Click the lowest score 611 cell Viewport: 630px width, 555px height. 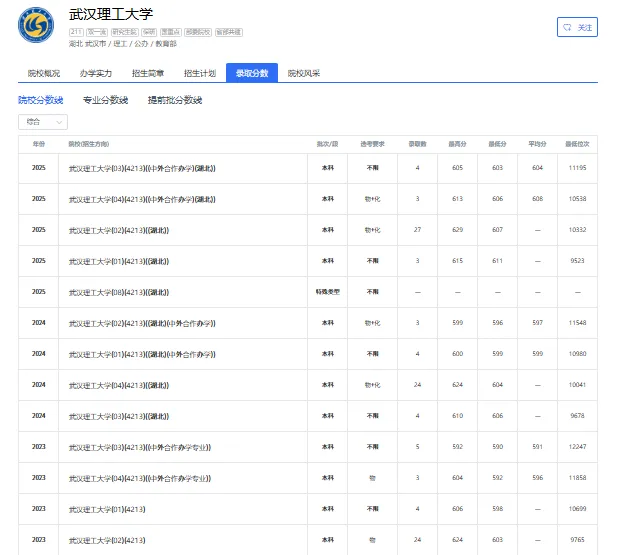497,260
